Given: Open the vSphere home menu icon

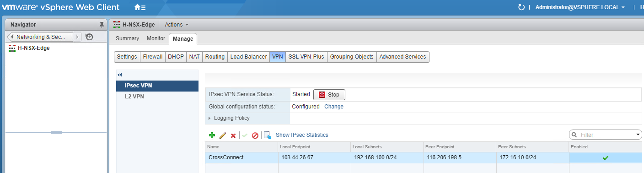Looking at the screenshot, I should pos(140,7).
